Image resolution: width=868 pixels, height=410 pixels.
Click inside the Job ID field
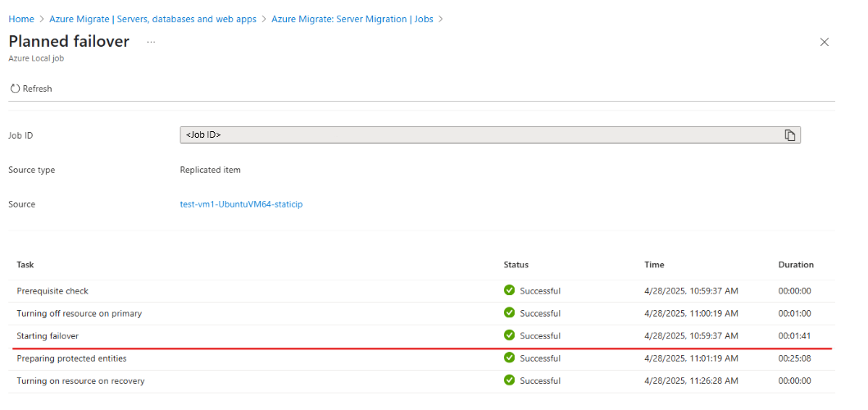(482, 135)
